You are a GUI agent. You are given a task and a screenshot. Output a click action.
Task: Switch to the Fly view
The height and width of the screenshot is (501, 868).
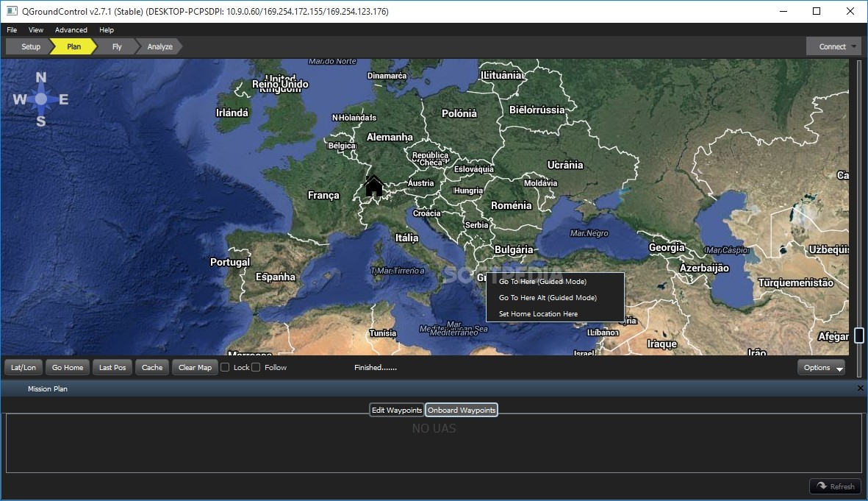click(x=117, y=46)
